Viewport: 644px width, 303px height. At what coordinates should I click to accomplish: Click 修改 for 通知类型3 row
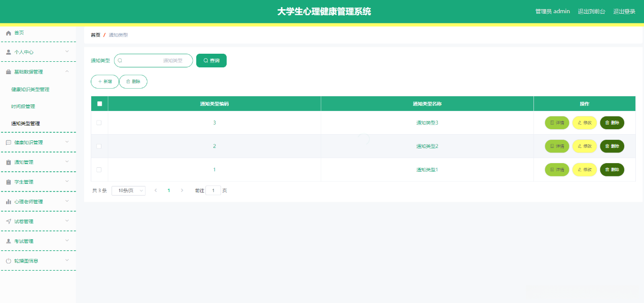click(585, 123)
